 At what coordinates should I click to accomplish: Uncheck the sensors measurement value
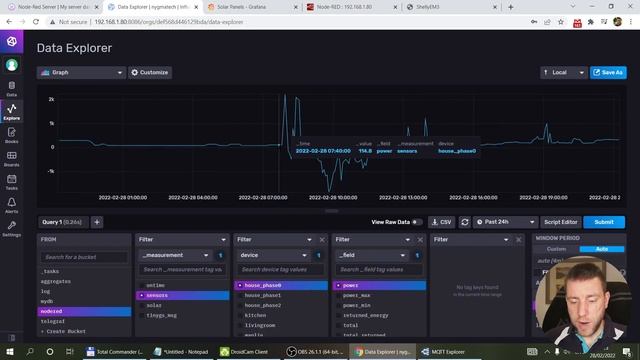tap(142, 295)
